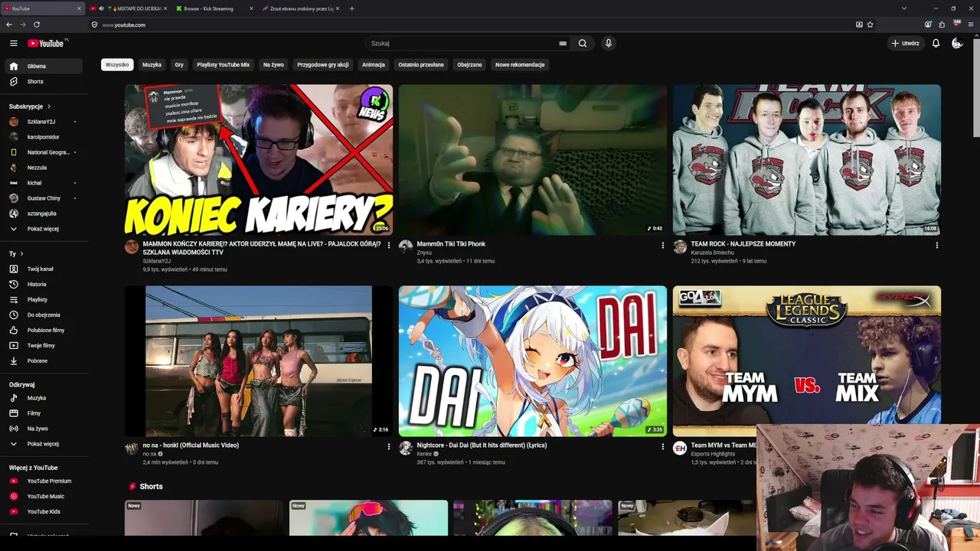
Task: Open options menu for Nightcore Dai Dai video
Action: point(663,447)
